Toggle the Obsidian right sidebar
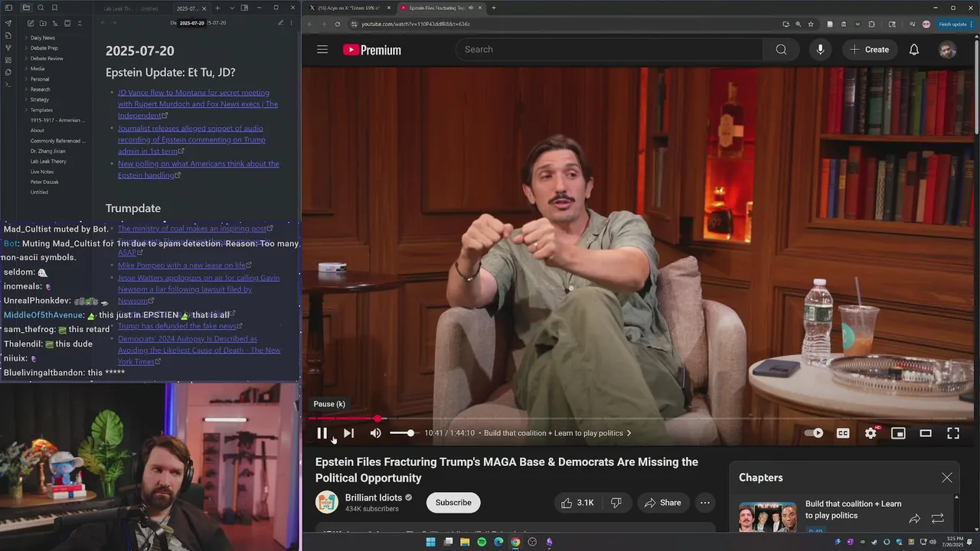This screenshot has width=980, height=551. coord(244,8)
